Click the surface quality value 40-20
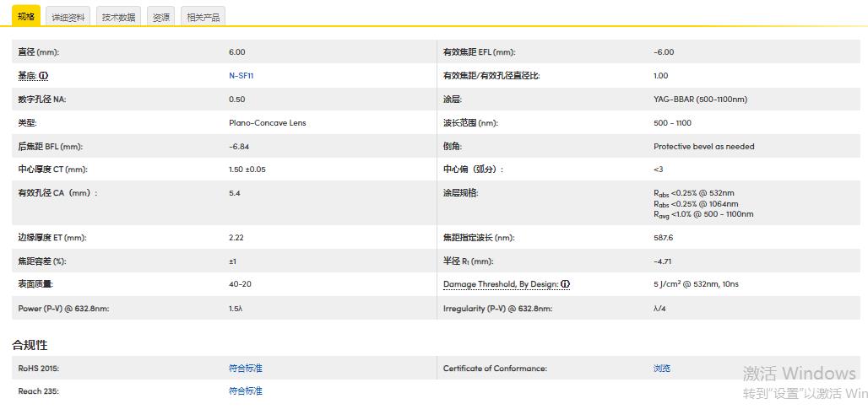Screen dimensions: 868x420 click(x=240, y=284)
